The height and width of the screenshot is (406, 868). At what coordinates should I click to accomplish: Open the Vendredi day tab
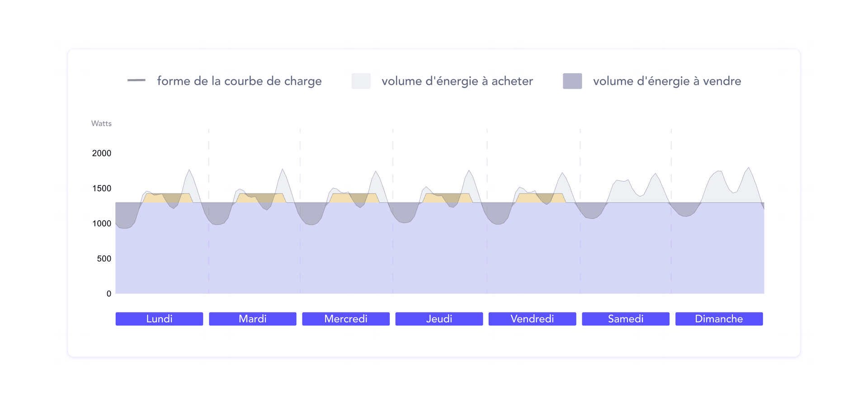[x=532, y=319]
